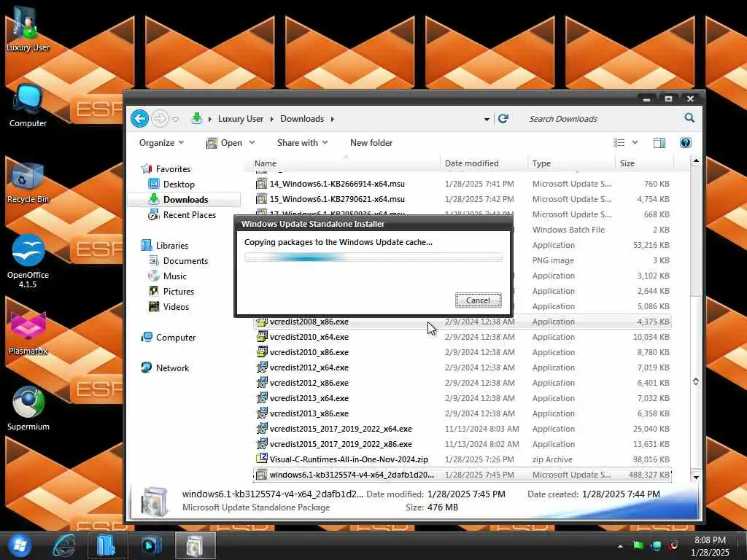Click the Downloads breadcrumb in address bar
This screenshot has width=747, height=560.
coord(302,119)
